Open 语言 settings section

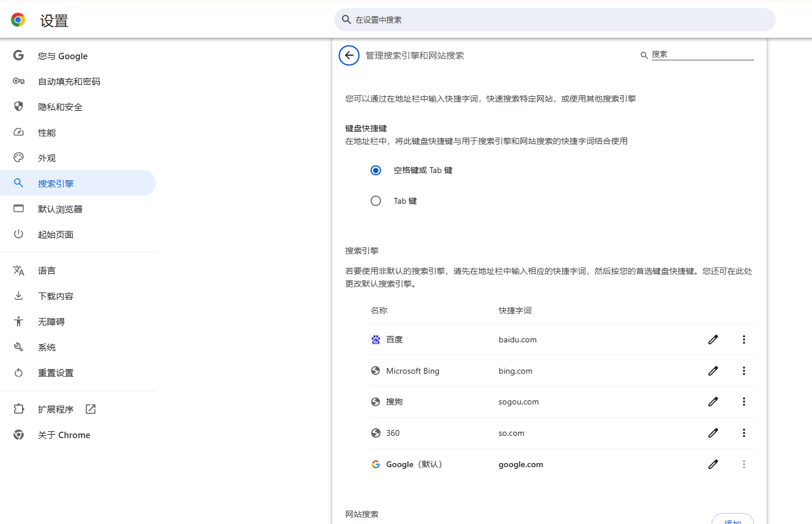pos(78,270)
